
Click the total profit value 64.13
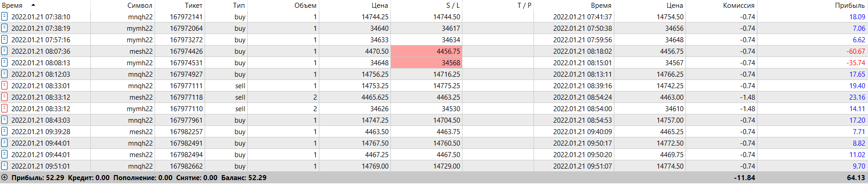tap(856, 178)
